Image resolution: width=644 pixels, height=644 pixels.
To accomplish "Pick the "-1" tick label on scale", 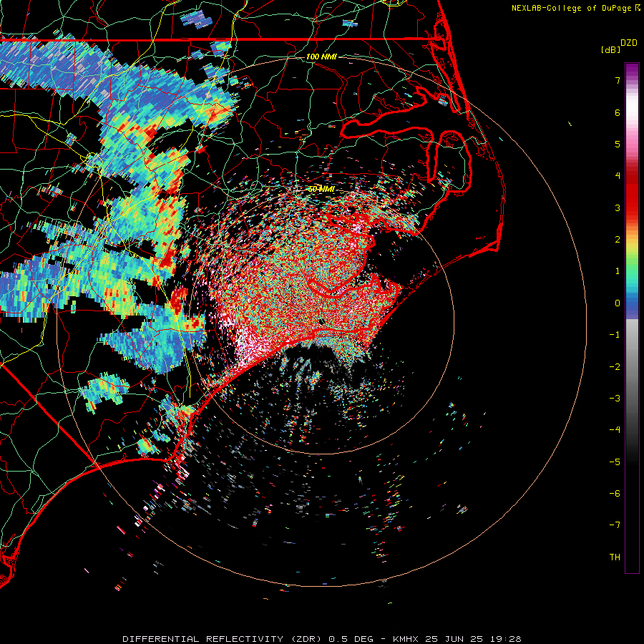I will click(615, 335).
